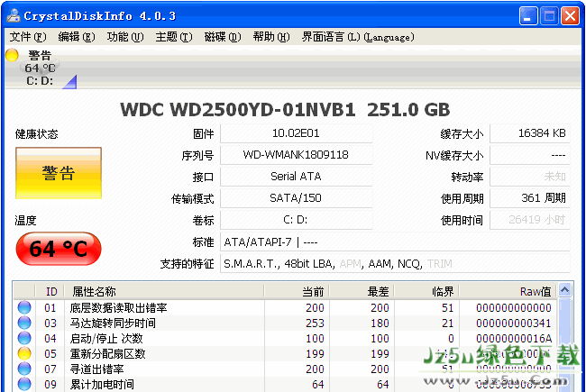This screenshot has width=586, height=392.
Task: Click the blue status icon for attribute 04
Action: 24,338
